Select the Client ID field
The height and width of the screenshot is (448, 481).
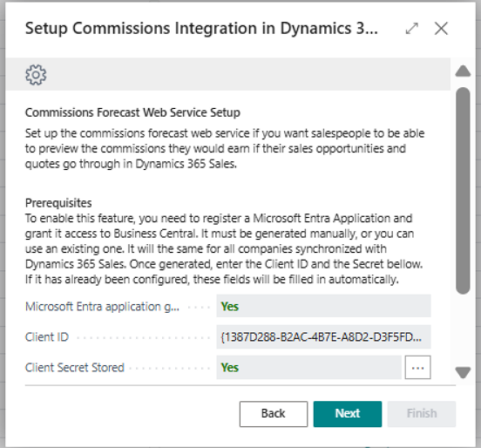(323, 337)
